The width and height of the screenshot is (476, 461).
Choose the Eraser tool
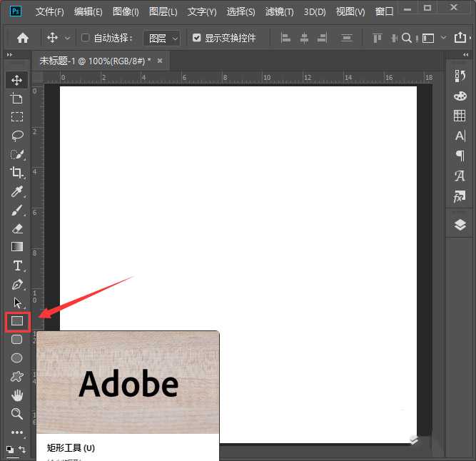click(x=17, y=228)
